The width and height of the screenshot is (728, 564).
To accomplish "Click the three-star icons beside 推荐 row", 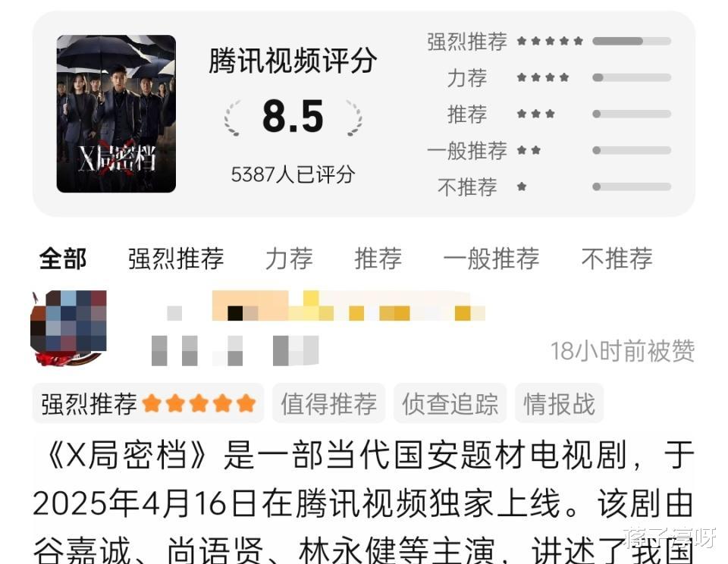I will click(x=536, y=114).
